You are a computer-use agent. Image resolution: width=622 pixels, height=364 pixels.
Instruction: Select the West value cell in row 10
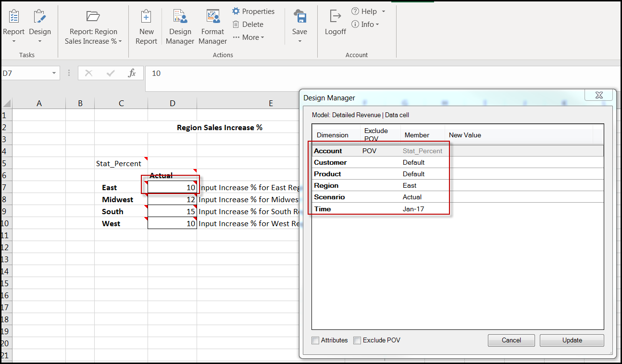[173, 223]
